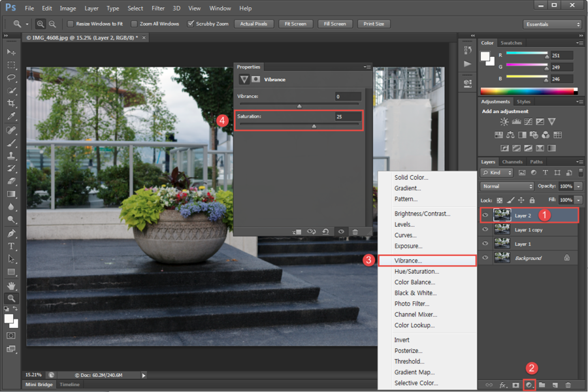The width and height of the screenshot is (588, 392).
Task: Open the Essentials workspace dropdown
Action: coord(553,24)
